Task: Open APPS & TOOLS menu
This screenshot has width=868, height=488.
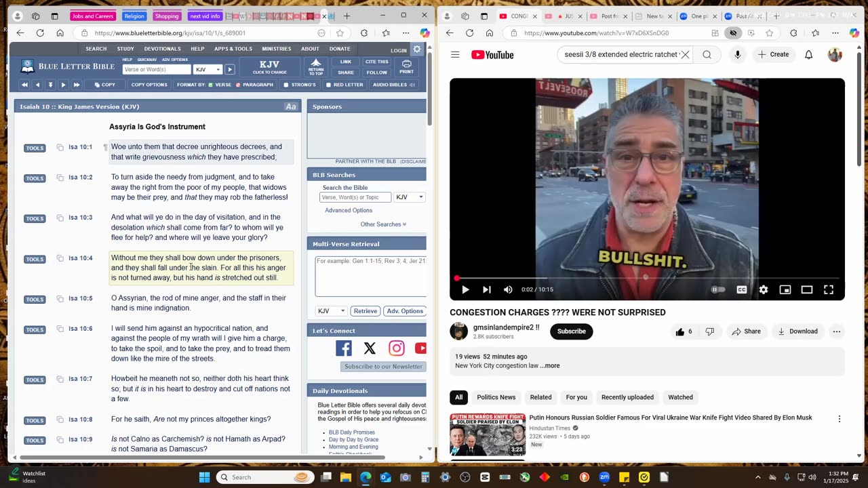Action: click(233, 49)
